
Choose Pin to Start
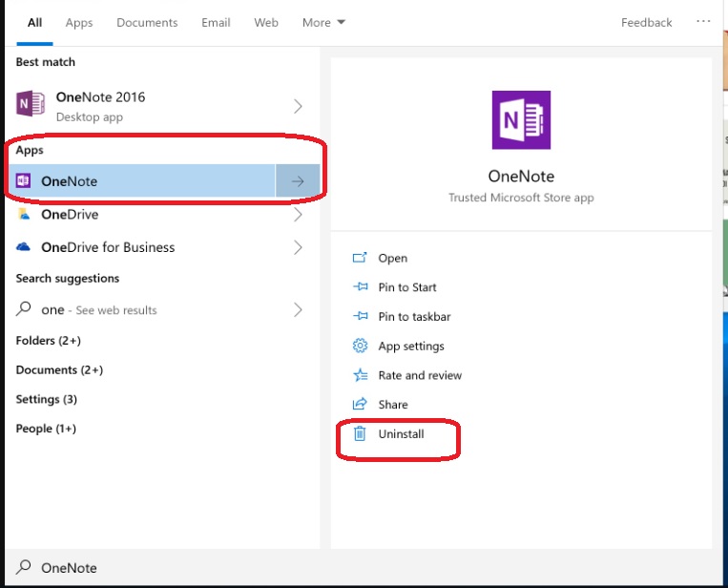click(x=407, y=287)
